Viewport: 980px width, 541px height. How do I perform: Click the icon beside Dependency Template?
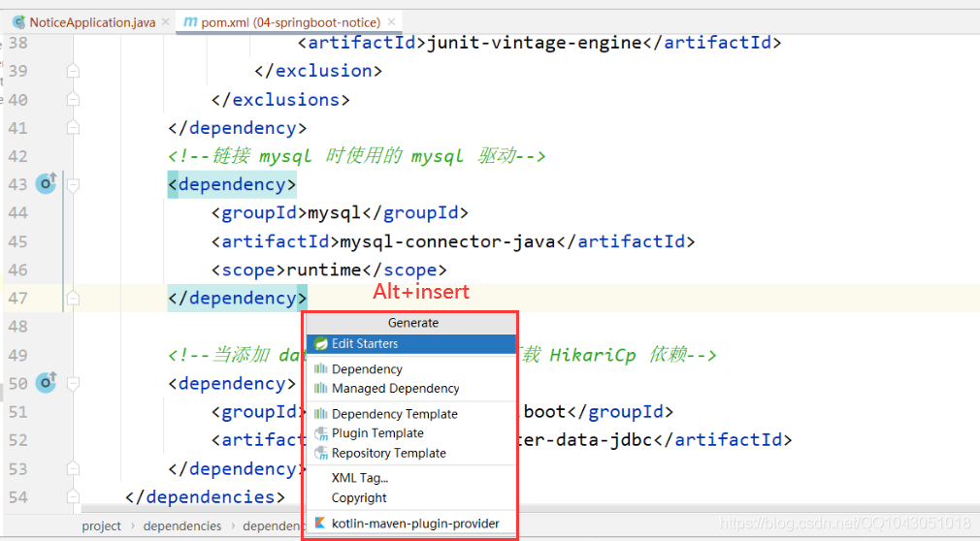click(320, 414)
